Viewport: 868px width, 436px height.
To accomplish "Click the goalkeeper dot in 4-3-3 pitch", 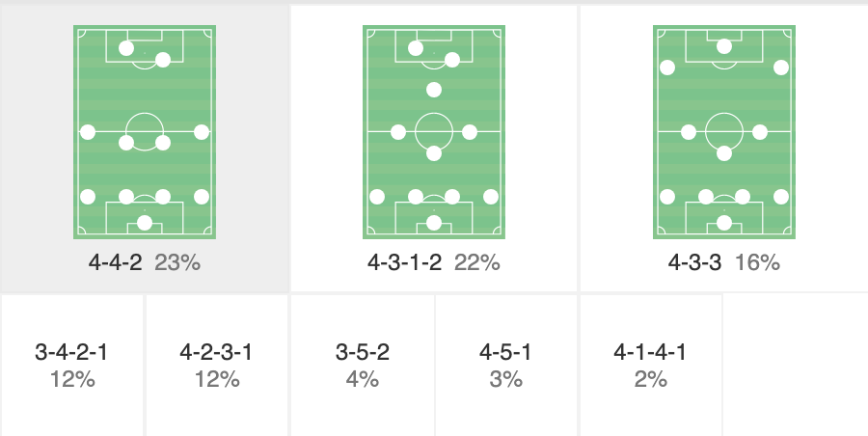I will click(x=724, y=223).
